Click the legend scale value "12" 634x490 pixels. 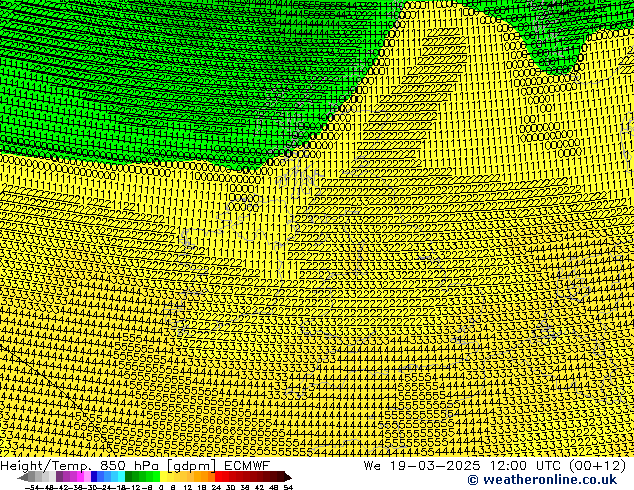coord(188,487)
